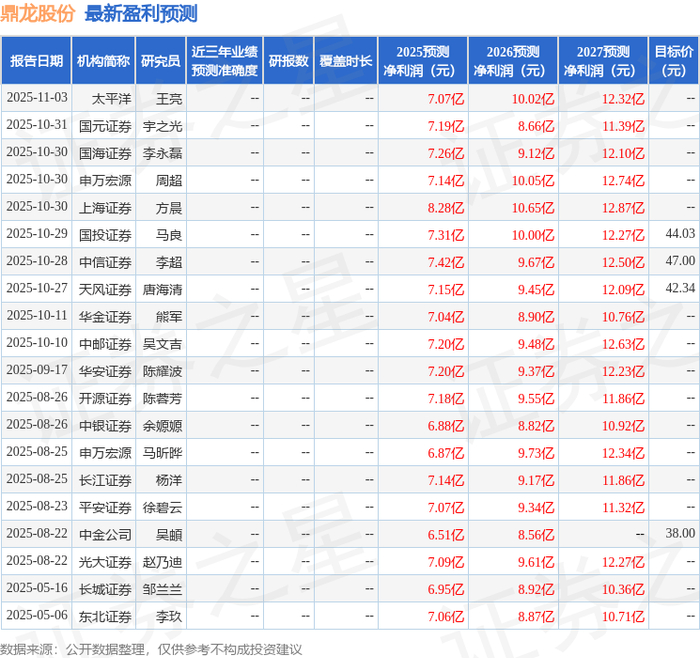Click 6.88亿 in 中银证券 row
Screen dimensions: 700x658
[446, 425]
